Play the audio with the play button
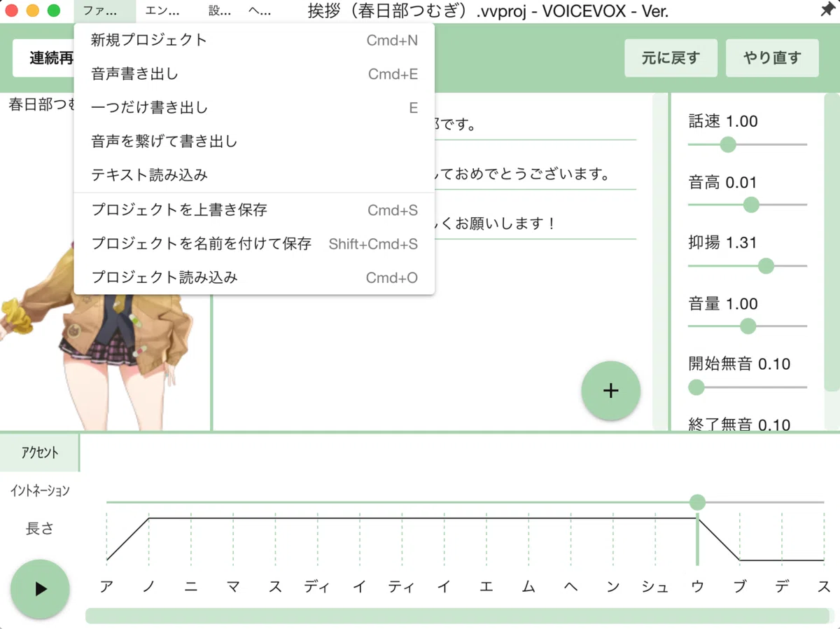The image size is (840, 629). tap(40, 589)
